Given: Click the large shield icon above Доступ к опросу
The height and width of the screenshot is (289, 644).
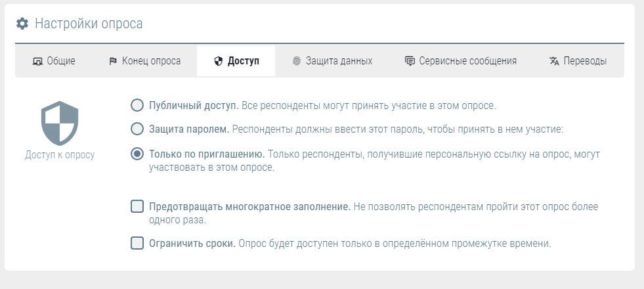Looking at the screenshot, I should coord(60,123).
